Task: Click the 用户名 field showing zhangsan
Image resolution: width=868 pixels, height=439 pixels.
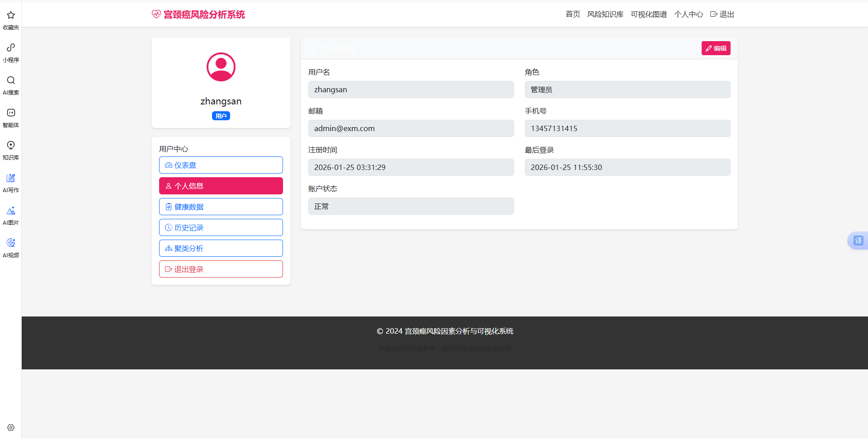Action: [x=411, y=90]
